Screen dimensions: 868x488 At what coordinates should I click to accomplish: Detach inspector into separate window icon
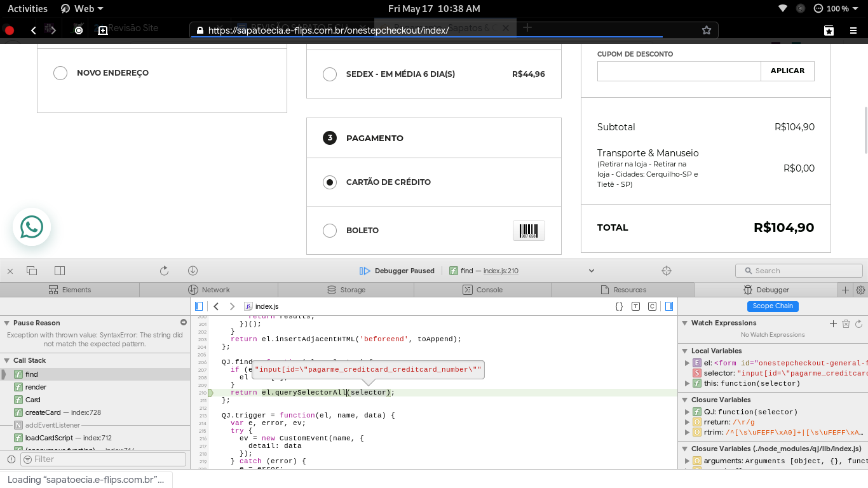click(x=32, y=271)
